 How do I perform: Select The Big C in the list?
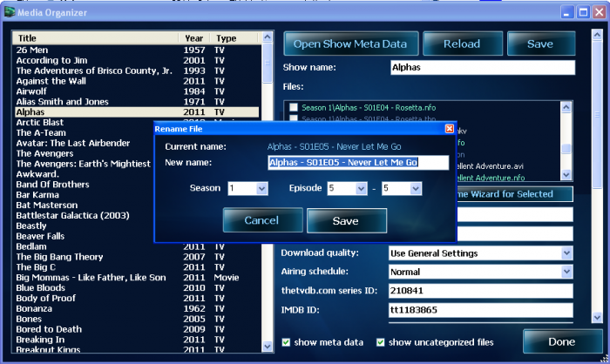point(137,267)
